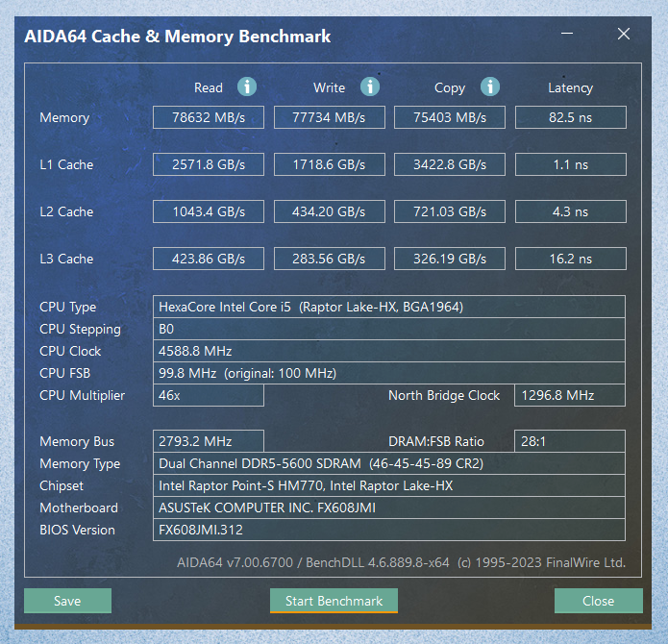Click the CPU FSB label
The width and height of the screenshot is (668, 644).
(x=64, y=374)
